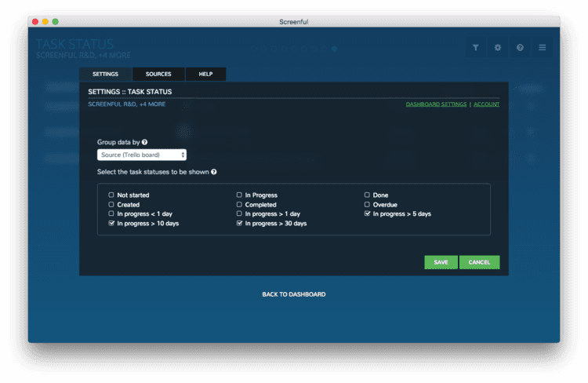Open the Account link
This screenshot has width=588, height=383.
coord(486,104)
